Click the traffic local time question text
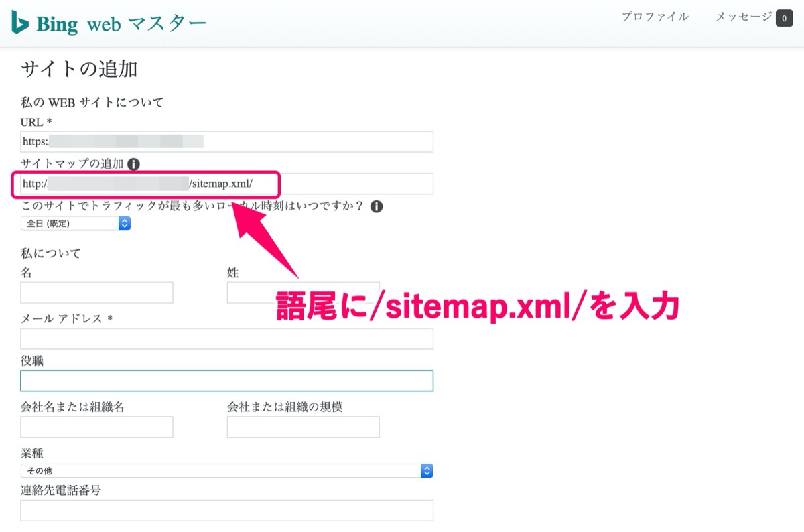 (x=193, y=206)
